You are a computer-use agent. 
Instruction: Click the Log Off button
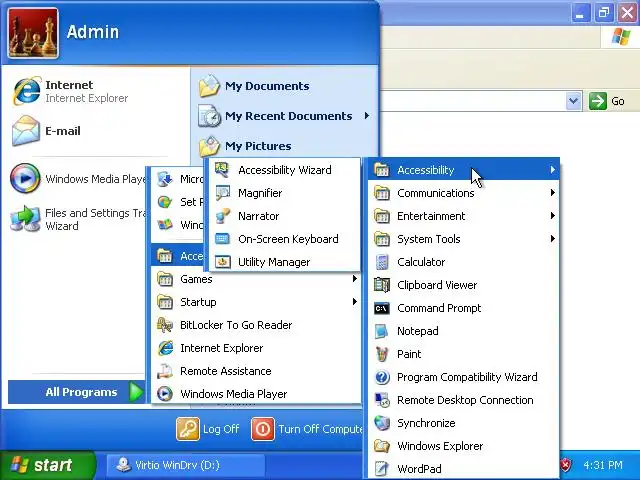point(208,429)
